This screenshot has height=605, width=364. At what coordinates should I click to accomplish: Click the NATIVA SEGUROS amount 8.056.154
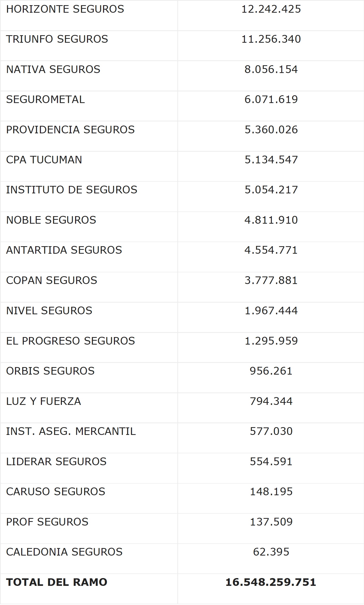tap(271, 69)
